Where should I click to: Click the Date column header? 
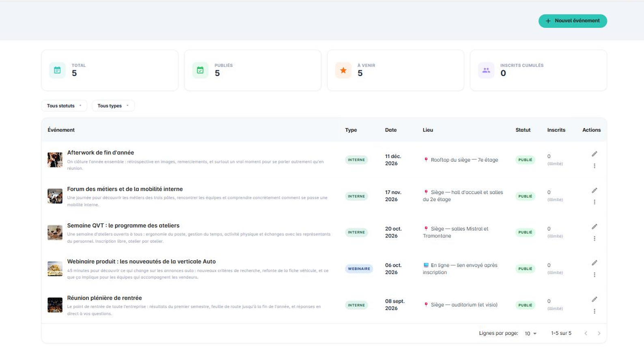pyautogui.click(x=391, y=130)
